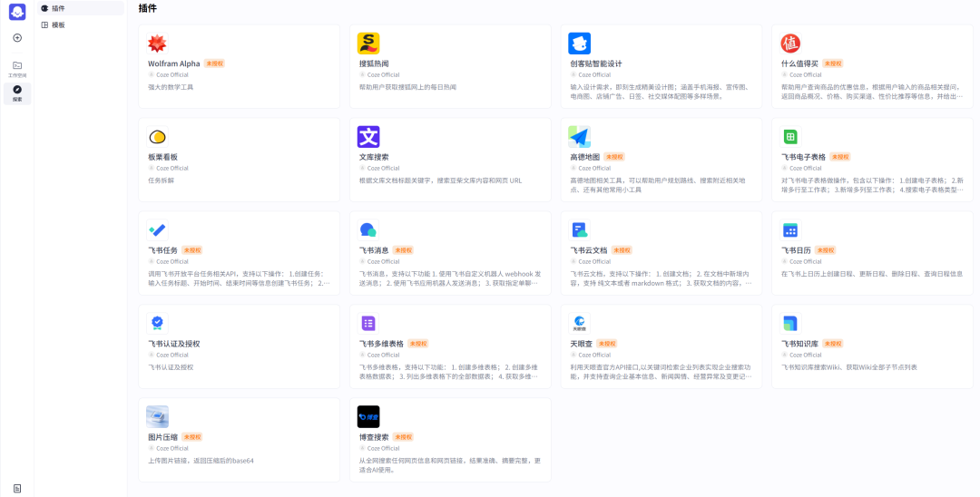Click description under 文库搜索 card

tap(440, 180)
